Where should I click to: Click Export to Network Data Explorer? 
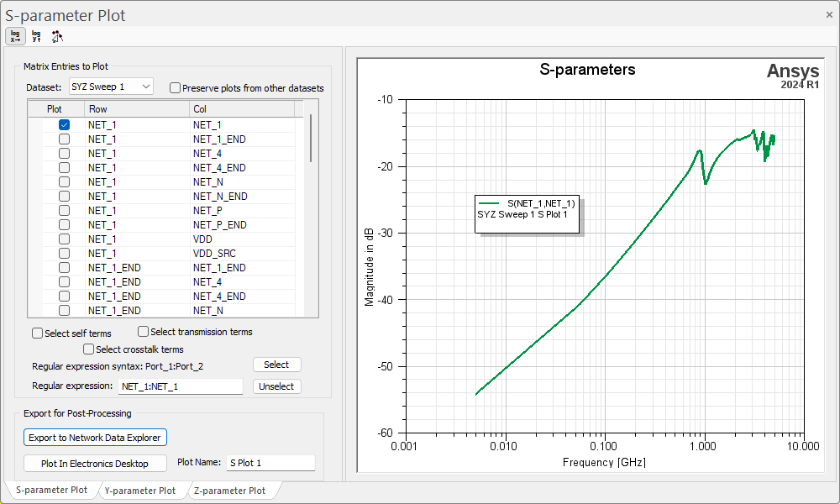[x=95, y=437]
